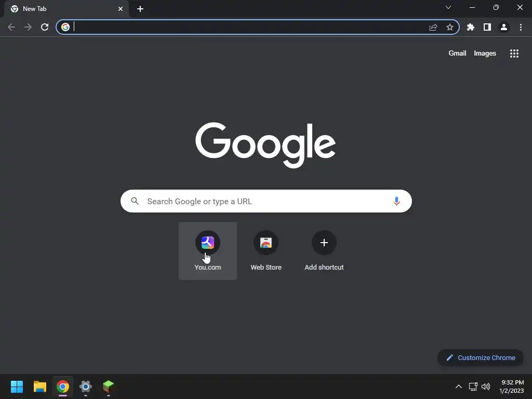Bookmark this tab with the star icon
532x399 pixels.
(x=450, y=27)
